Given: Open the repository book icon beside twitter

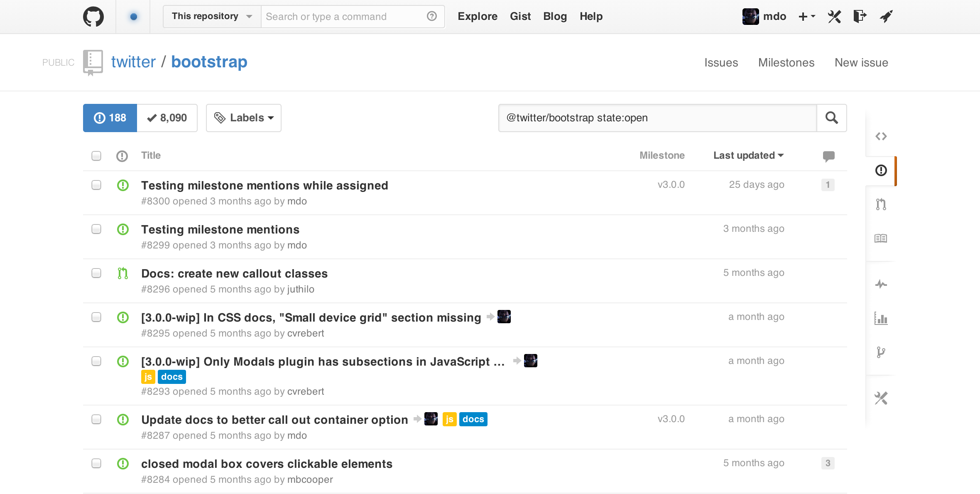Looking at the screenshot, I should point(93,63).
